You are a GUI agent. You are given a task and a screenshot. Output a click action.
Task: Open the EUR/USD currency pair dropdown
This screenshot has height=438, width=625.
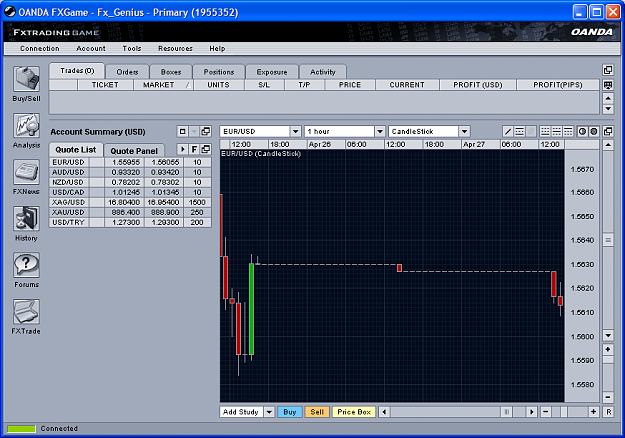point(295,132)
